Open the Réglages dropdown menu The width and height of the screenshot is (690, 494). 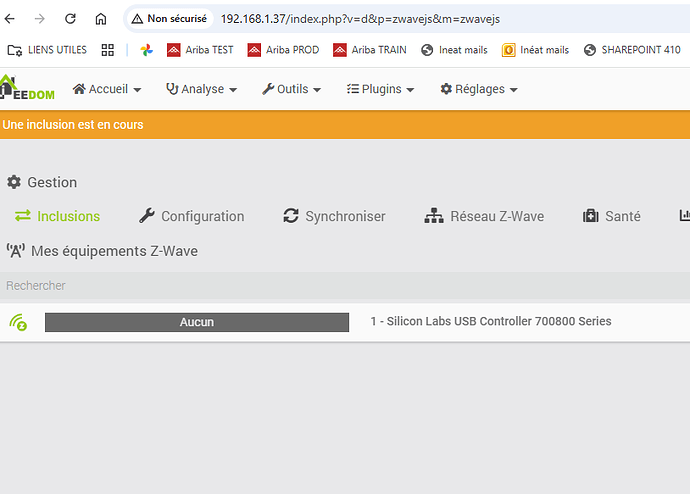pos(479,89)
